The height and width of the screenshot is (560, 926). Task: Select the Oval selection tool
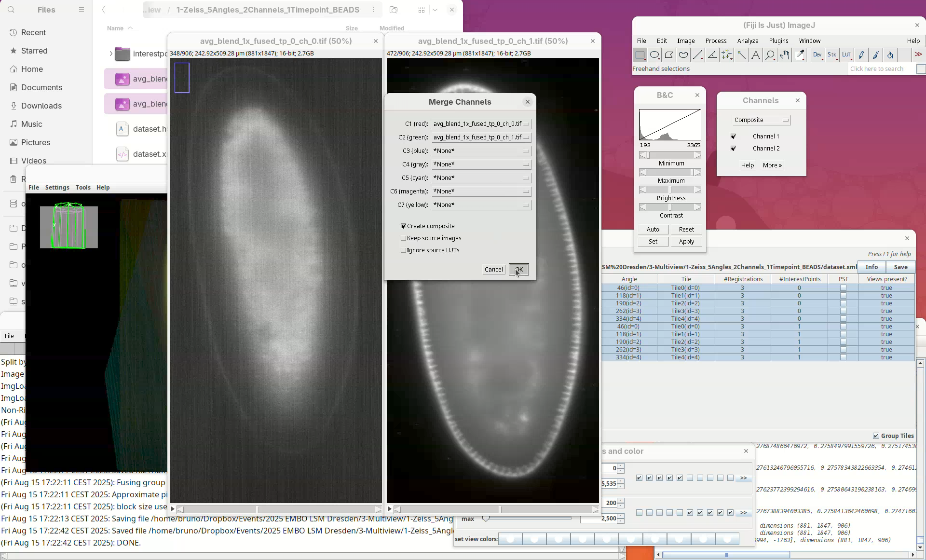[654, 55]
